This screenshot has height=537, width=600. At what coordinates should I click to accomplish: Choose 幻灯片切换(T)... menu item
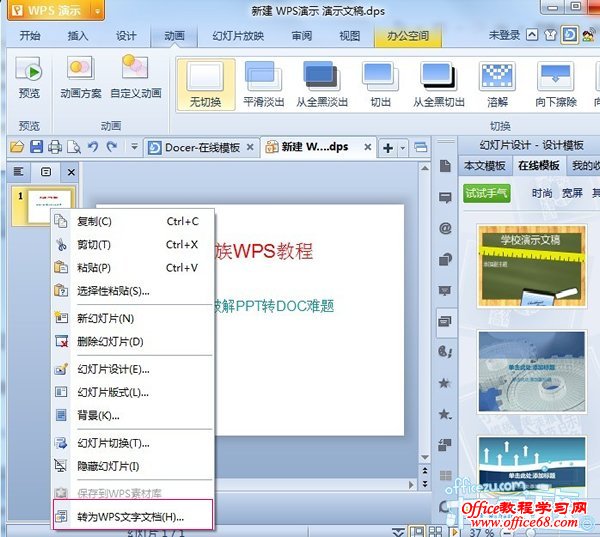[133, 443]
